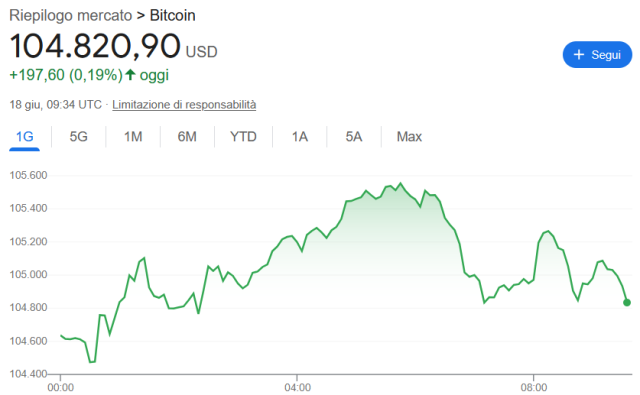Click the green current-price dot on chart
This screenshot has width=640, height=395.
[x=627, y=302]
